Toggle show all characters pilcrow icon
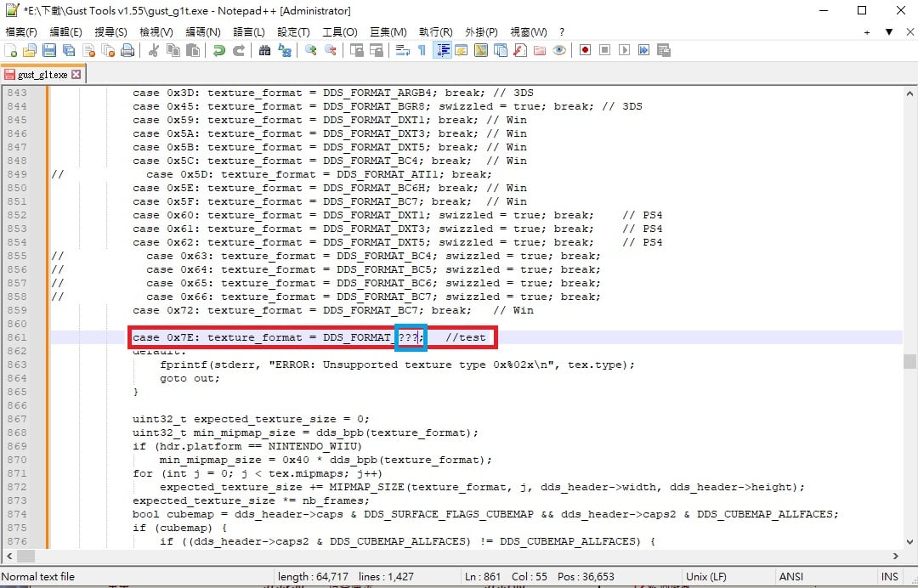Viewport: 918px width, 588px height. (422, 50)
